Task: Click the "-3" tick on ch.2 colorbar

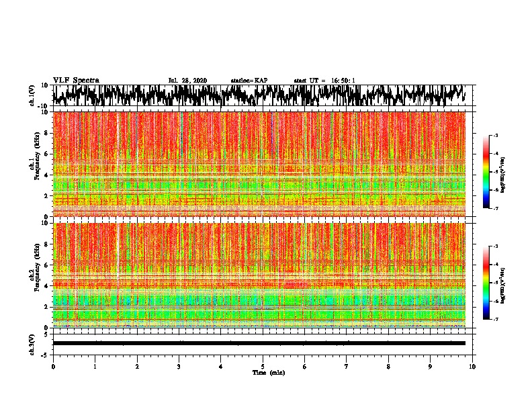Action: point(496,246)
